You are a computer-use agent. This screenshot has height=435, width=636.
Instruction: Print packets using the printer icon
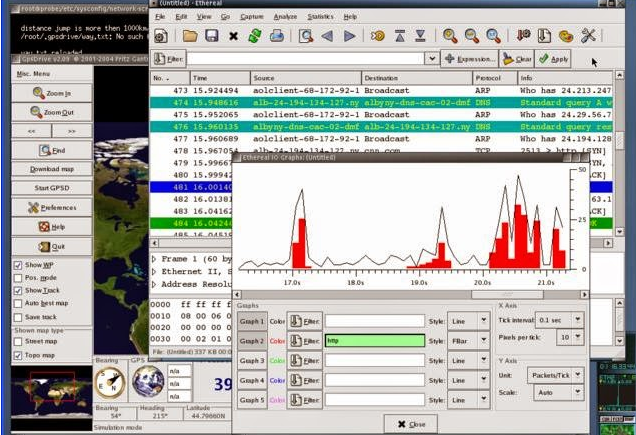277,36
